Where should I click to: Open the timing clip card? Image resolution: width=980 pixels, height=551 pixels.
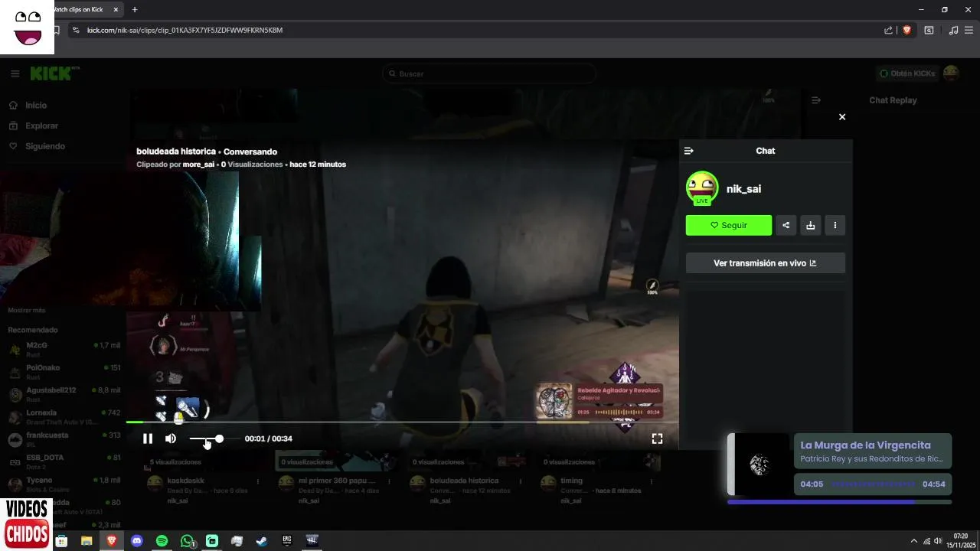pos(572,481)
